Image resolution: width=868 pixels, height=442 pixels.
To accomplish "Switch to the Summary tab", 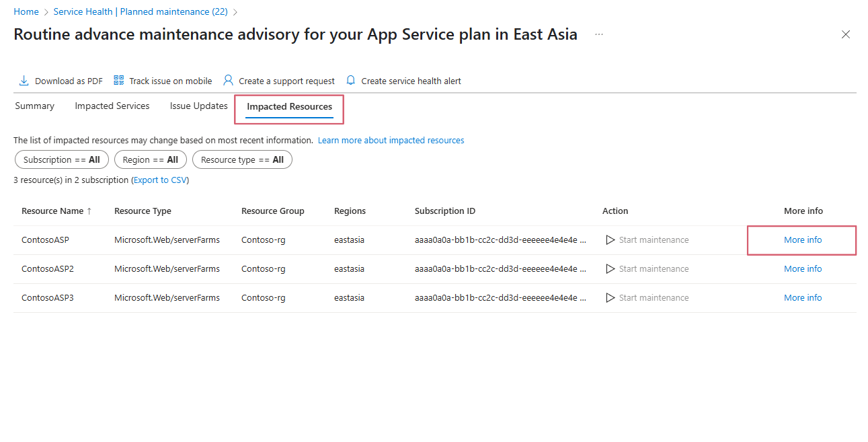I will pyautogui.click(x=34, y=106).
